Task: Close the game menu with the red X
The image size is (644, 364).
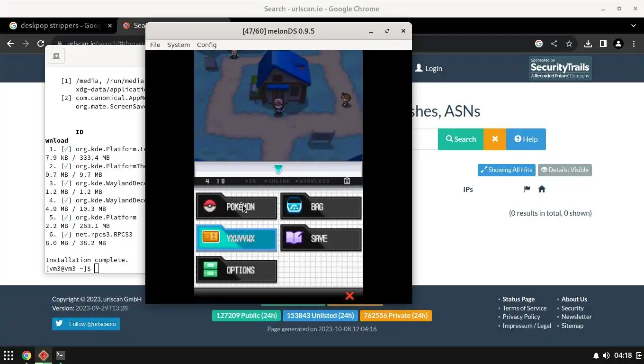Action: [x=349, y=296]
